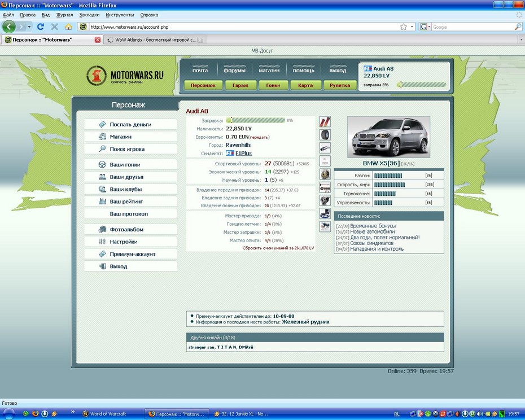Click the shock absorbers part icon
This screenshot has height=420, width=525.
(325, 121)
